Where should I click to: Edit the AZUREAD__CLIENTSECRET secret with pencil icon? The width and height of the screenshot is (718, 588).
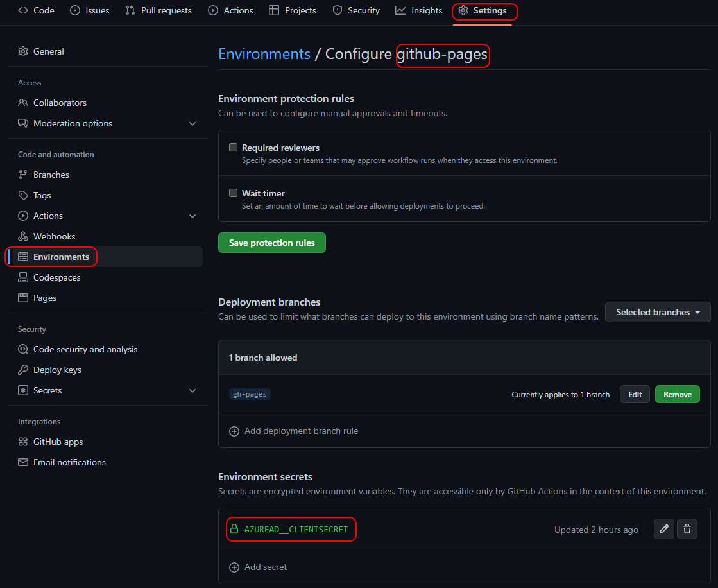(664, 529)
